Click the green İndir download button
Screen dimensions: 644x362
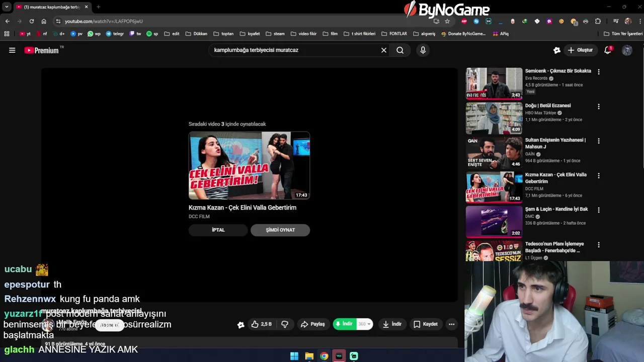pos(345,324)
